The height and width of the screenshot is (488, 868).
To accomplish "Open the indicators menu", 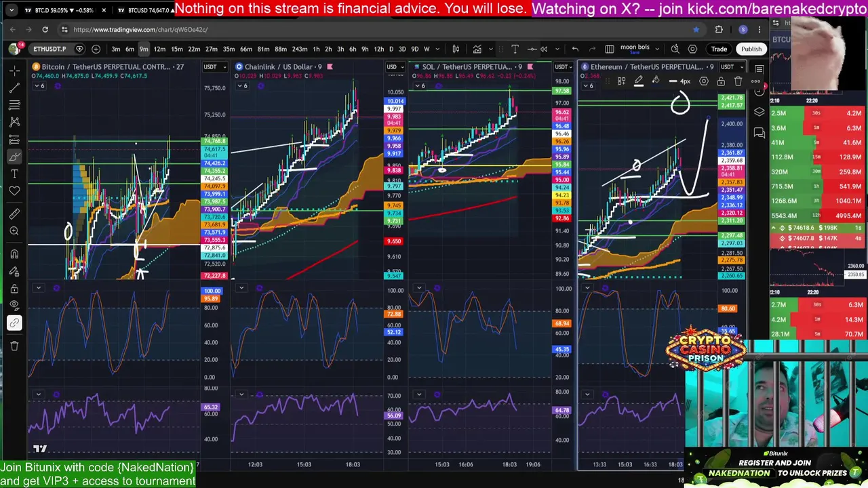I will (x=477, y=49).
